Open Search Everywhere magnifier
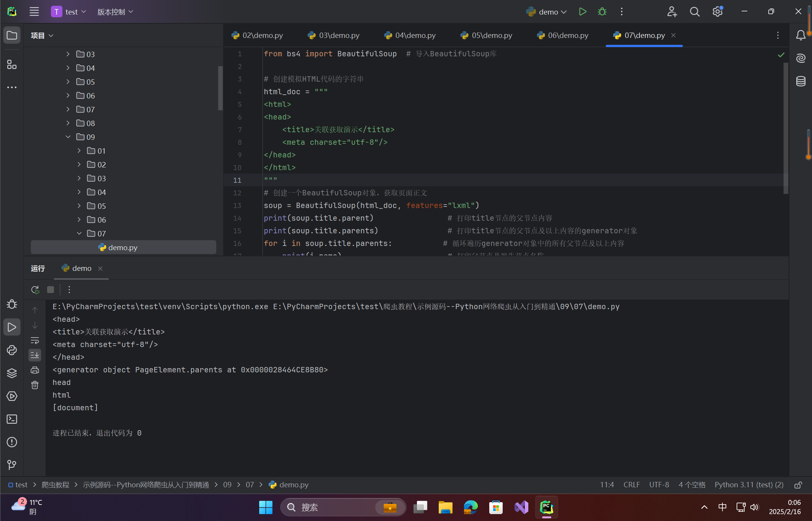812x521 pixels. click(x=694, y=11)
